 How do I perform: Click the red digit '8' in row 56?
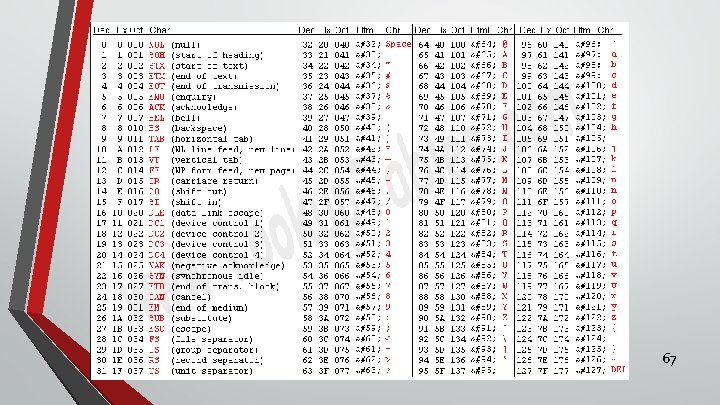[388, 297]
